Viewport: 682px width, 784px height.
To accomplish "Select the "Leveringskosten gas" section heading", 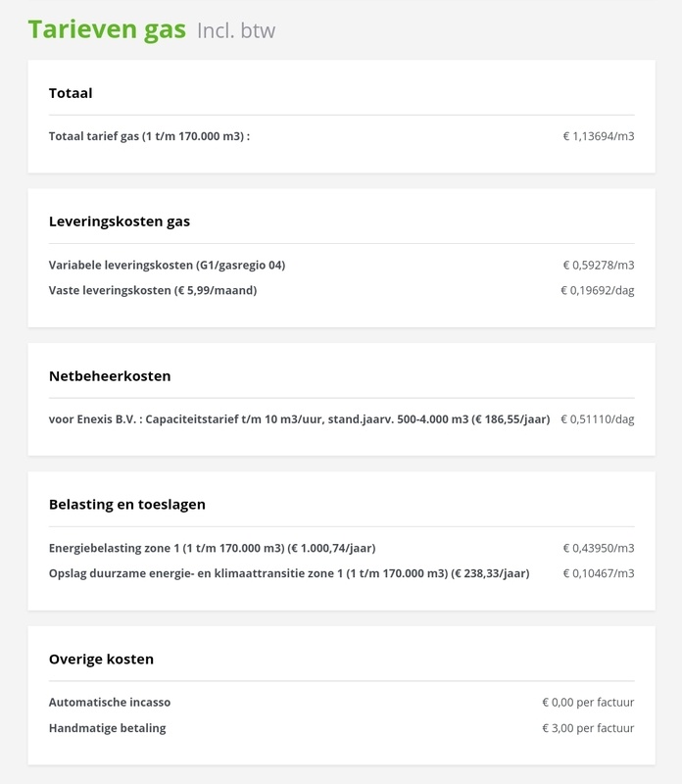I will click(x=120, y=221).
